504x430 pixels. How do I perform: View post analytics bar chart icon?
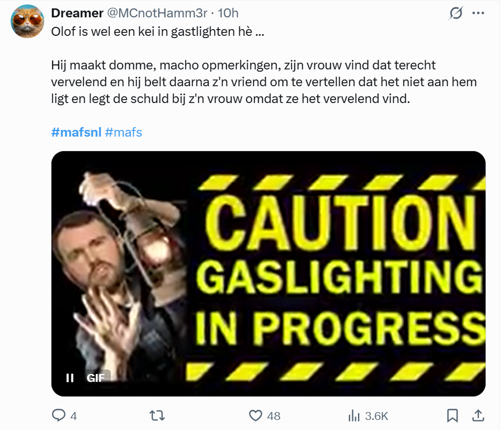[x=354, y=415]
